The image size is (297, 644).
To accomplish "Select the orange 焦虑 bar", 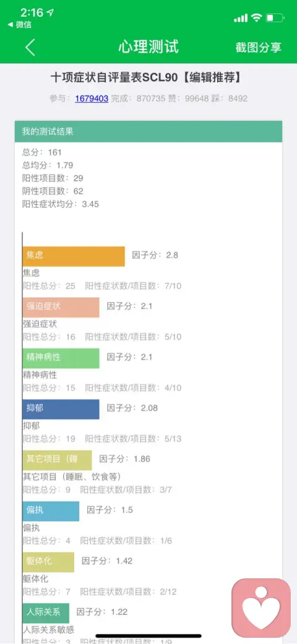I will pos(74,256).
